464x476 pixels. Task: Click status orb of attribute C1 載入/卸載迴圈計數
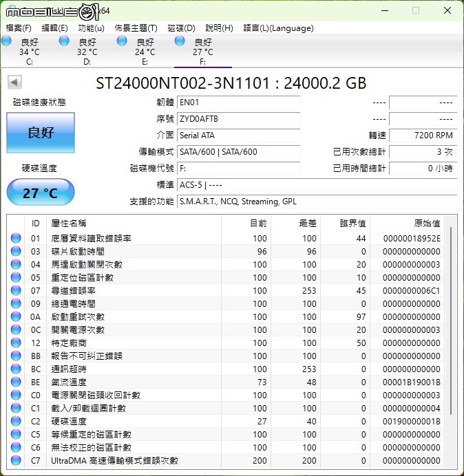pyautogui.click(x=16, y=408)
